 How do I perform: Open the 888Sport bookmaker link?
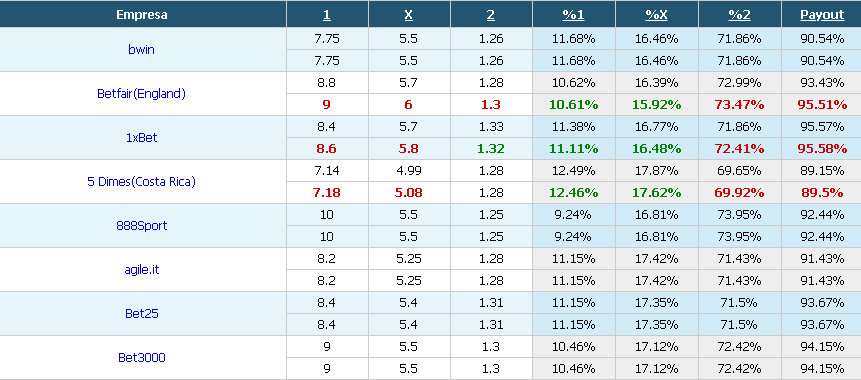[x=141, y=226]
